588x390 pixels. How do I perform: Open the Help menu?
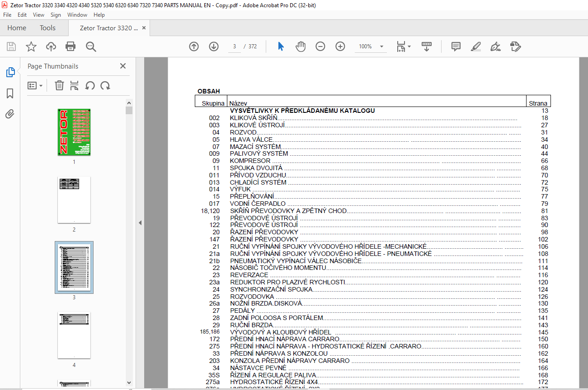click(99, 15)
